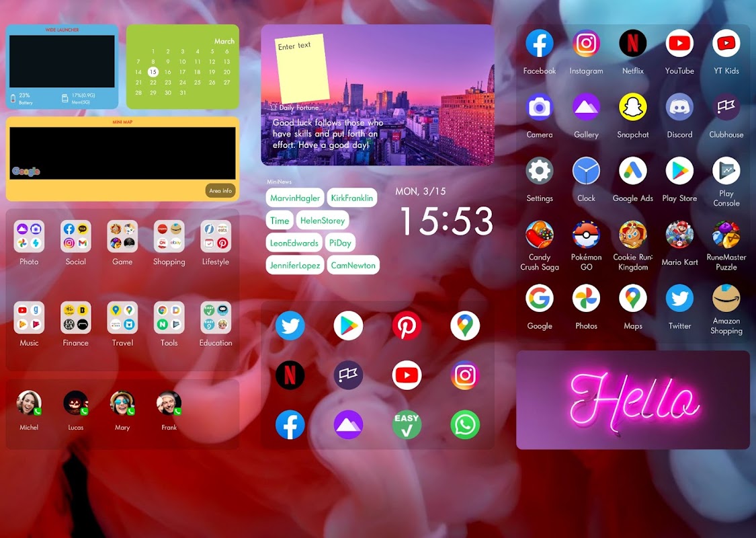Open the Gallery app labeled Gallery
756x538 pixels.
click(x=586, y=107)
